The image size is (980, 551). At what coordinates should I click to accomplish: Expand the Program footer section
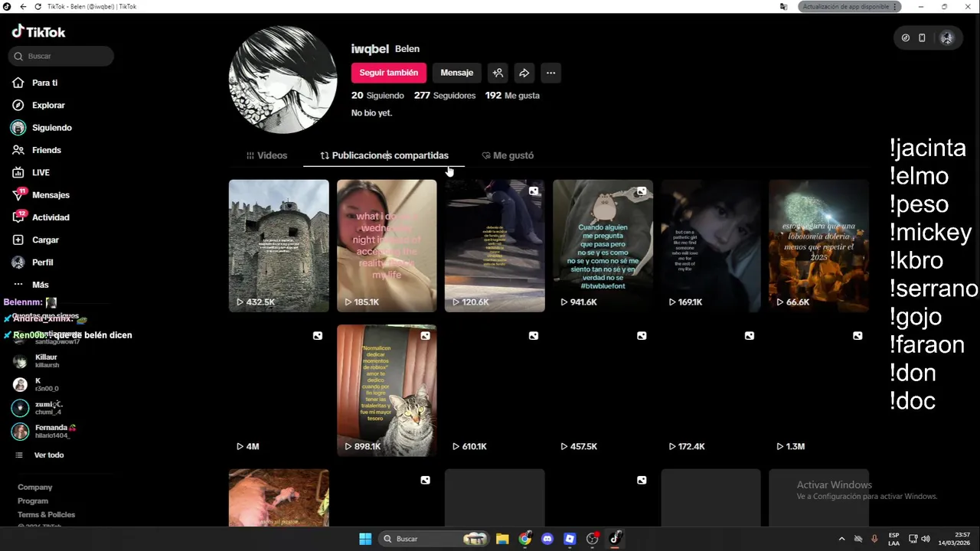point(33,501)
